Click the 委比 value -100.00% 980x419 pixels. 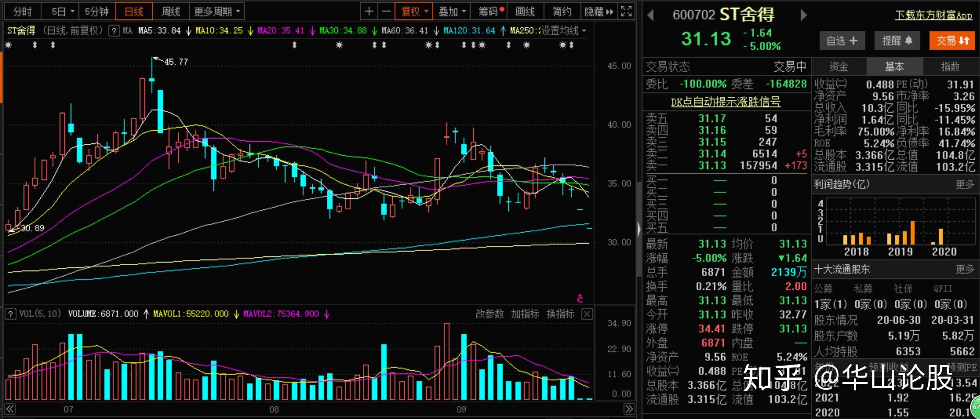[x=703, y=84]
